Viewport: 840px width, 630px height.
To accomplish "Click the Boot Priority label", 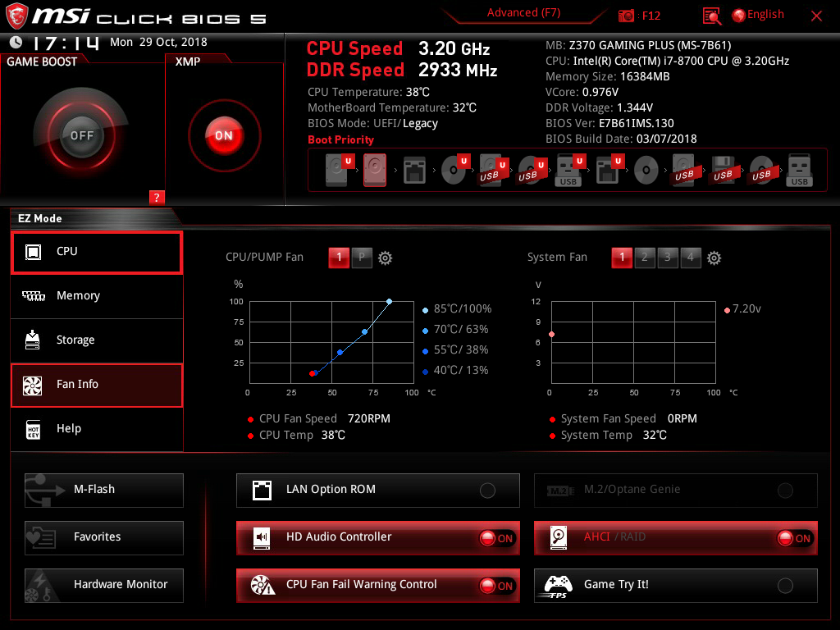I will 340,139.
